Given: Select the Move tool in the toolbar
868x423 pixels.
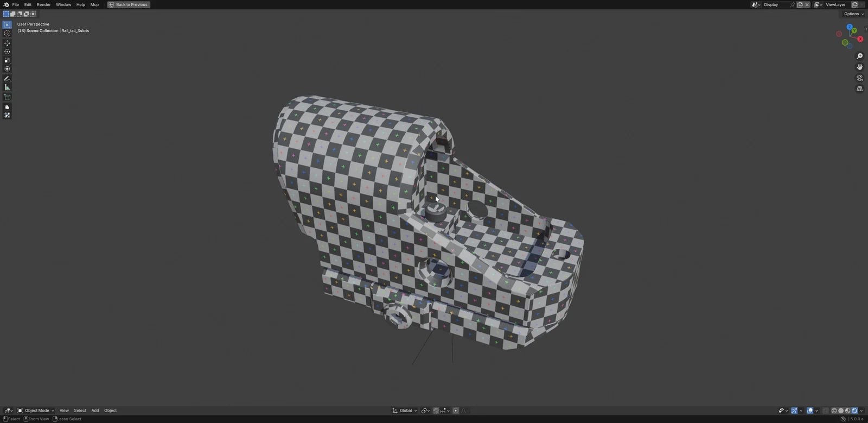Looking at the screenshot, I should coord(7,43).
